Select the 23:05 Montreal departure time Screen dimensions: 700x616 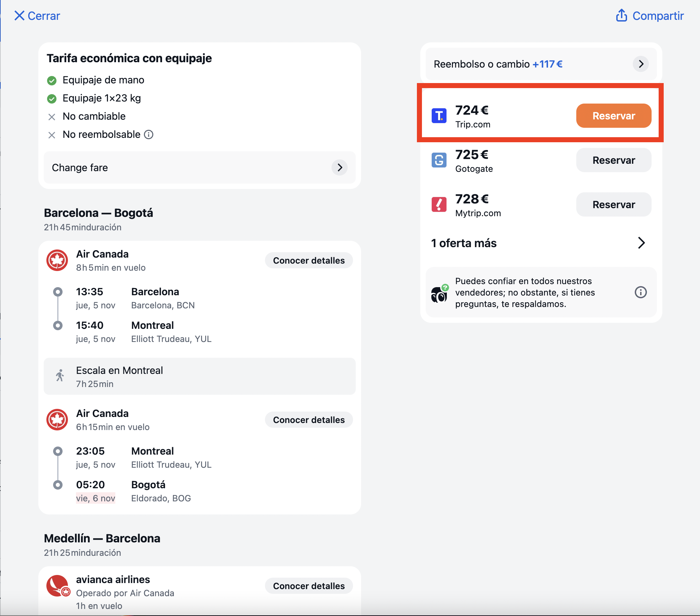click(90, 451)
